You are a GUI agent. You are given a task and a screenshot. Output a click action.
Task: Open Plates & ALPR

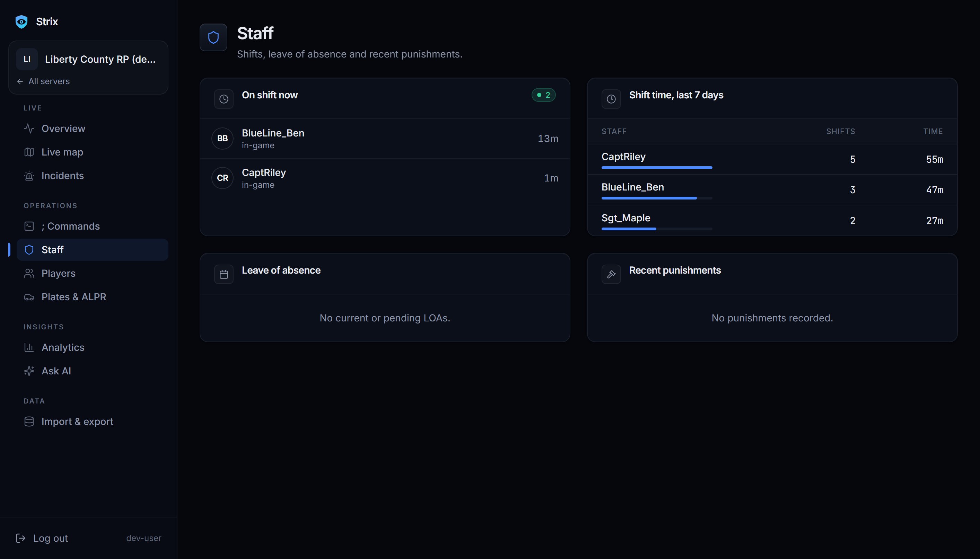[92, 297]
